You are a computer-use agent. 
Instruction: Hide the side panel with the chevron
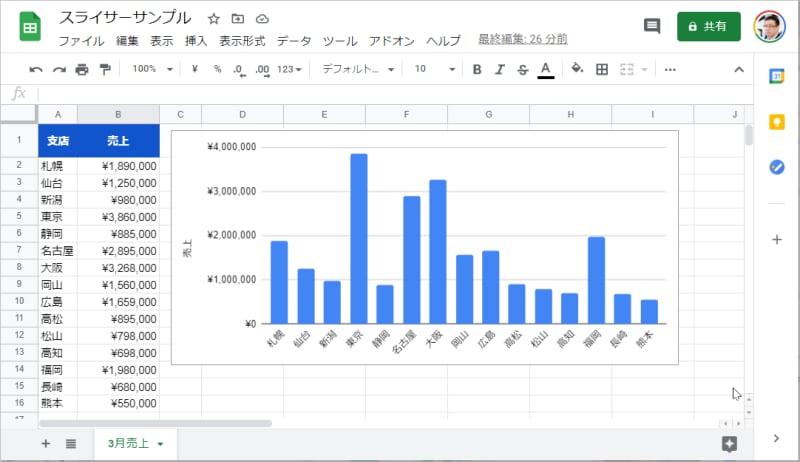point(776,438)
